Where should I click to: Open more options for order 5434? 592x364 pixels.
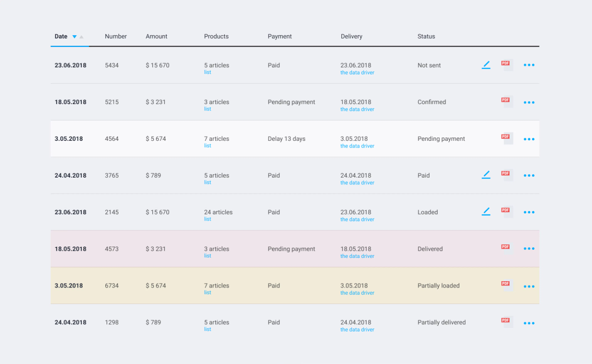529,65
